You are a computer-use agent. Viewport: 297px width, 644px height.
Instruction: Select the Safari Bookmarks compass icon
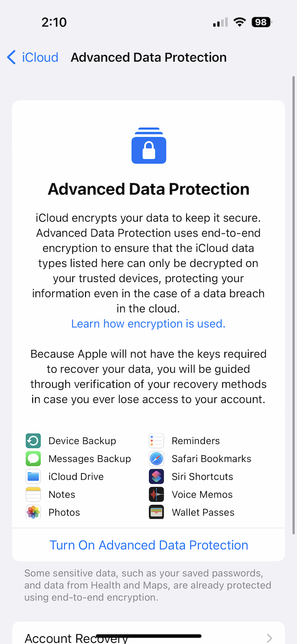coord(156,458)
